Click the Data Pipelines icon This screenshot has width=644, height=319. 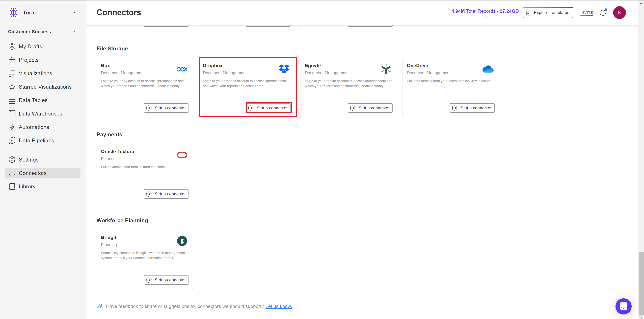click(12, 141)
